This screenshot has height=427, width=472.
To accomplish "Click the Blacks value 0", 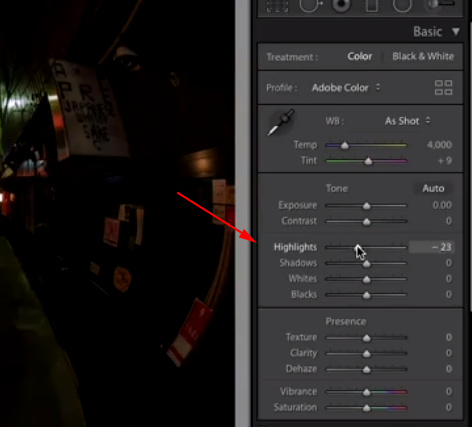I will click(x=449, y=294).
